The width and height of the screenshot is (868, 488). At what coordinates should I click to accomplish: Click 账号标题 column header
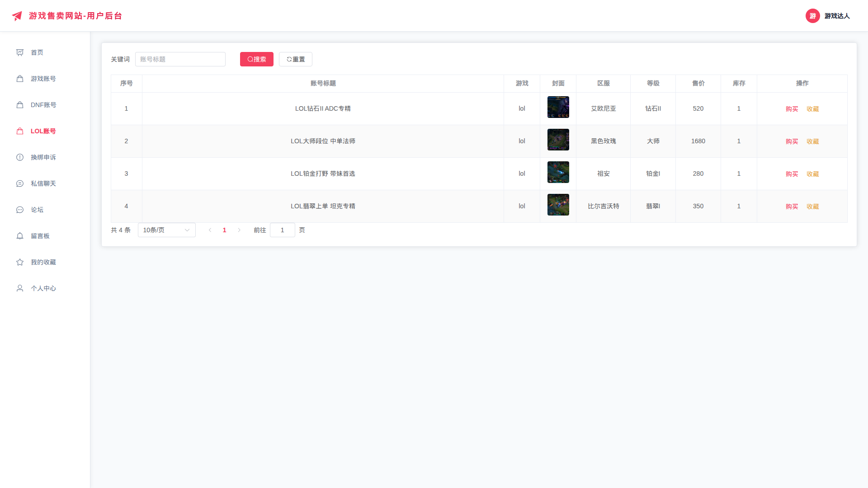[323, 83]
